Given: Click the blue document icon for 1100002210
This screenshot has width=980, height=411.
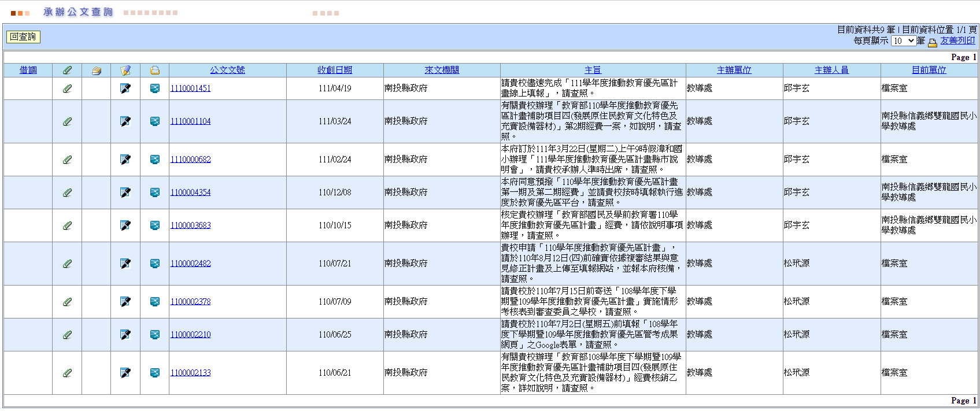Looking at the screenshot, I should (x=155, y=335).
